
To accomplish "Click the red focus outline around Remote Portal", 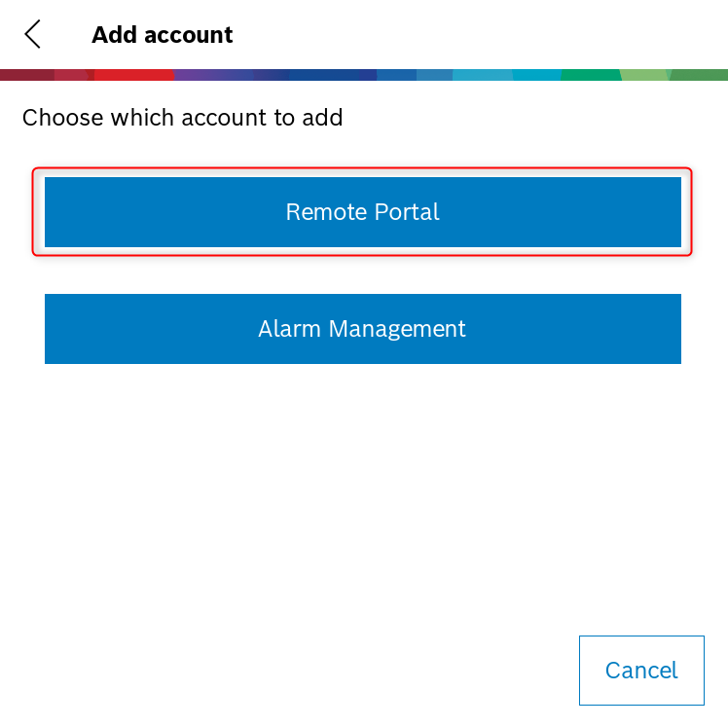I will tap(362, 170).
